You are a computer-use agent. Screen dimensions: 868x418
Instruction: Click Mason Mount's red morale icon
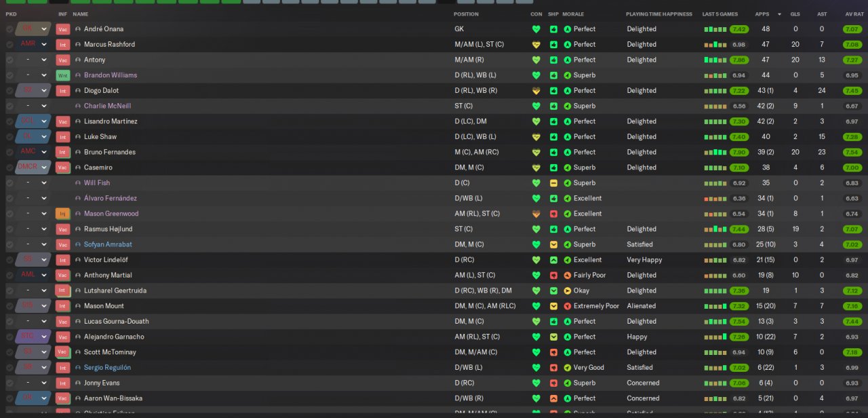click(x=568, y=306)
